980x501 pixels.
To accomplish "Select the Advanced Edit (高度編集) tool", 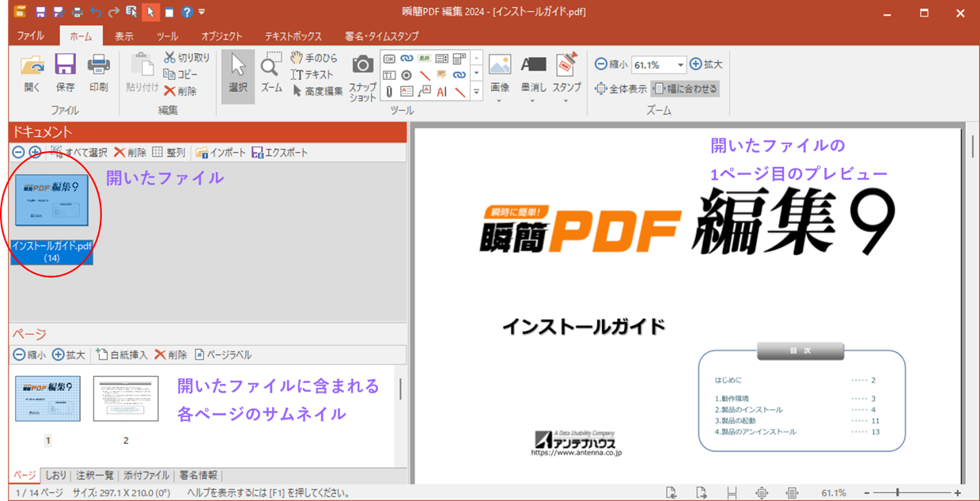I will (x=317, y=91).
